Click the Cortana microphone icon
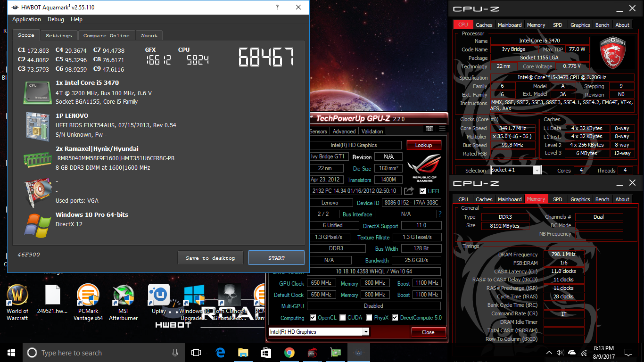The width and height of the screenshot is (644, 362). click(x=175, y=353)
